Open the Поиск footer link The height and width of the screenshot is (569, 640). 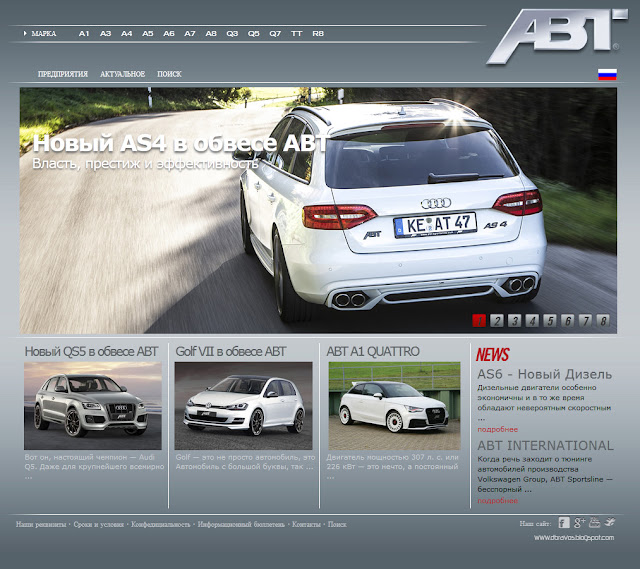pyautogui.click(x=337, y=525)
